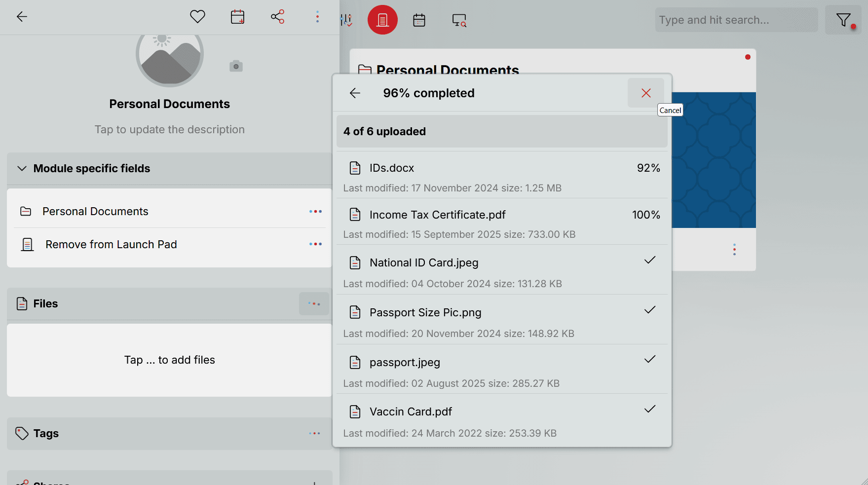Click the checkmark next to Vaccin Card.pdf
This screenshot has width=868, height=485.
[x=650, y=409]
